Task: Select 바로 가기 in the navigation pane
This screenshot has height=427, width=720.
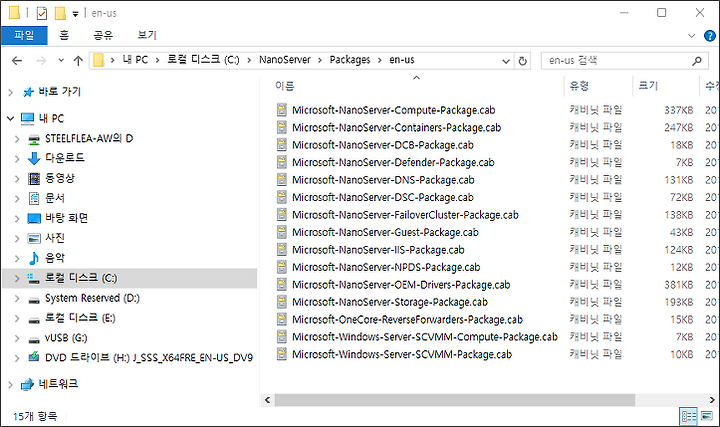Action: point(59,92)
